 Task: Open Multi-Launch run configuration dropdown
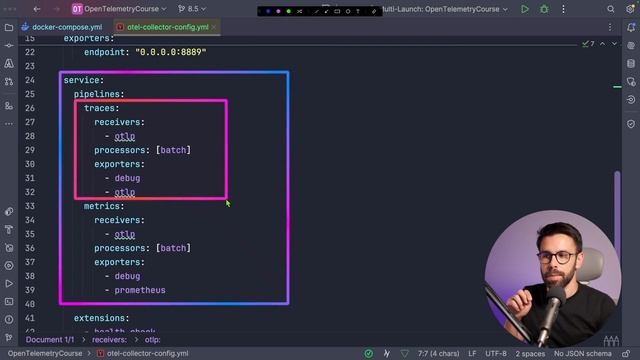[445, 9]
